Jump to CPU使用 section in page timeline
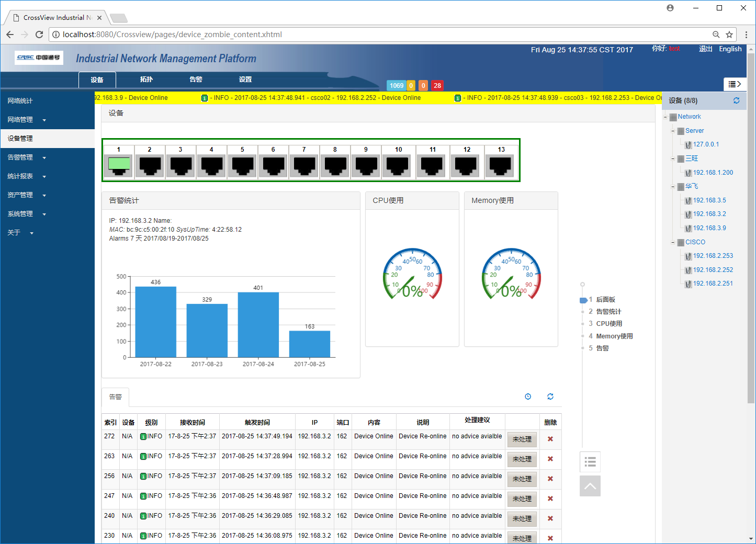The width and height of the screenshot is (756, 544). click(x=609, y=324)
